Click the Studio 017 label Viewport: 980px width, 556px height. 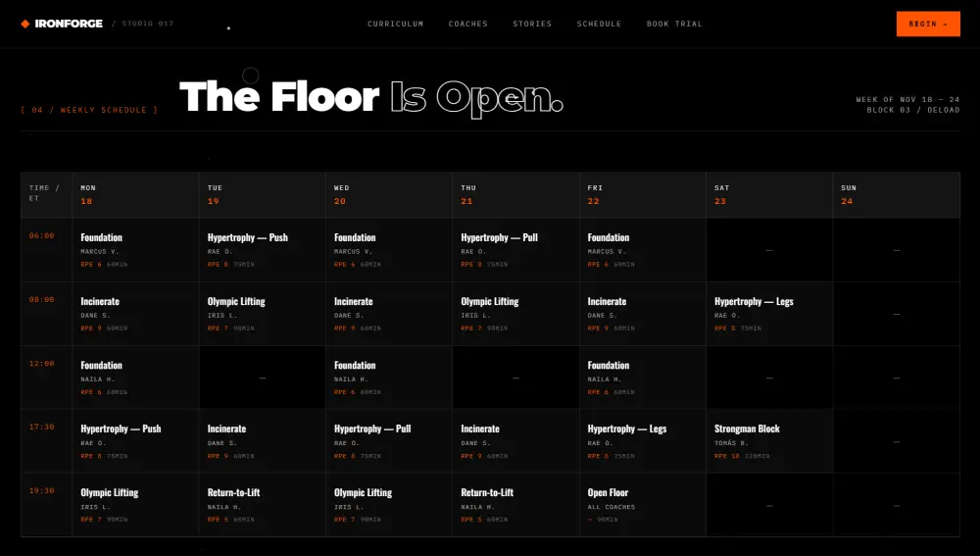148,24
